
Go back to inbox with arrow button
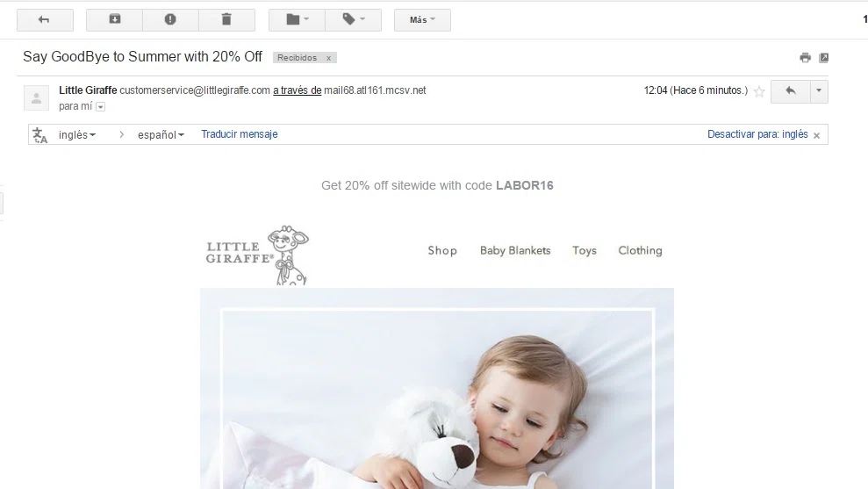45,20
